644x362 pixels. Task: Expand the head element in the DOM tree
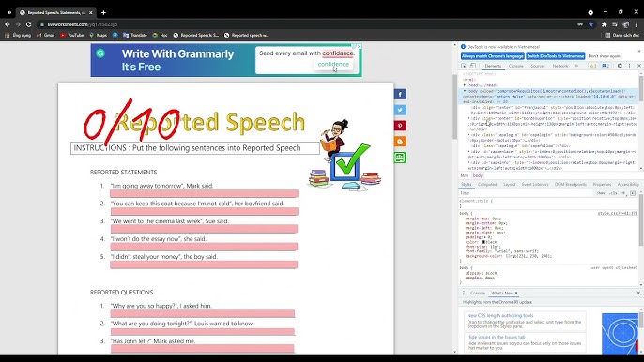465,85
